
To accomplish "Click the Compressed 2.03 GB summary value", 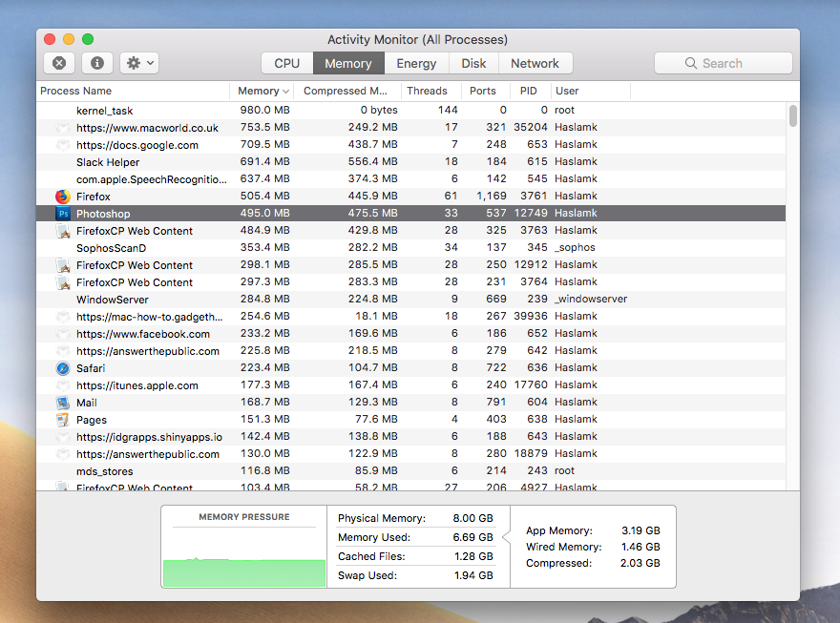I will coord(640,563).
